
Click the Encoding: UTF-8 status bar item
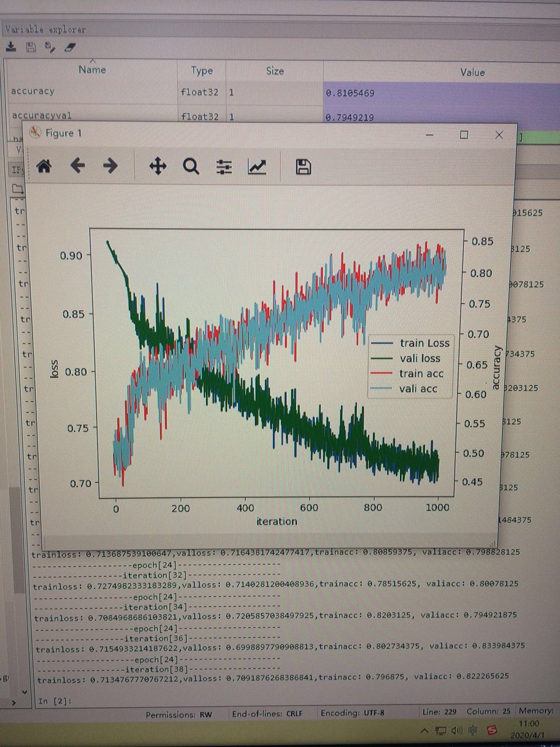click(352, 713)
